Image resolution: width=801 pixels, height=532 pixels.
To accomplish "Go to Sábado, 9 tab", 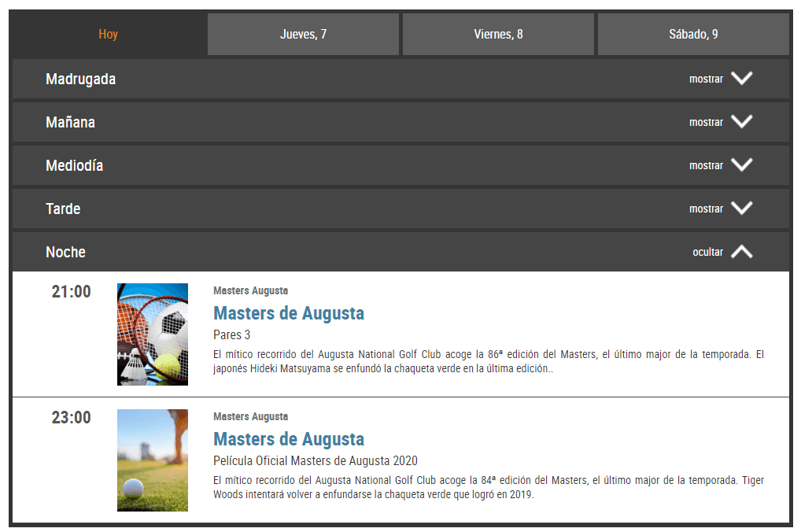I will pyautogui.click(x=693, y=35).
